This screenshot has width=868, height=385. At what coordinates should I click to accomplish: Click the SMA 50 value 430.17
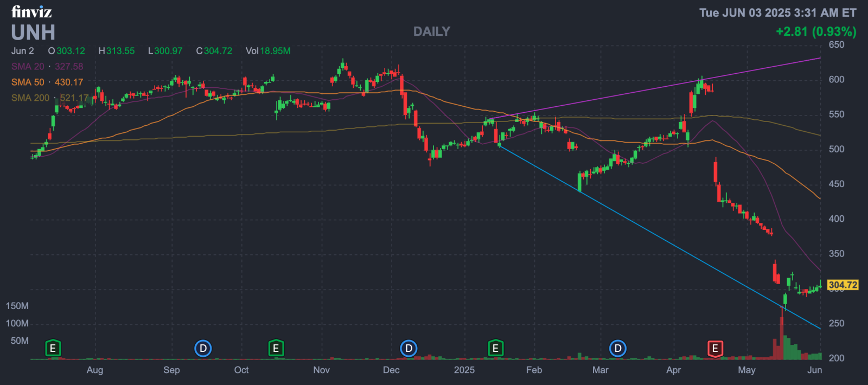[x=69, y=82]
